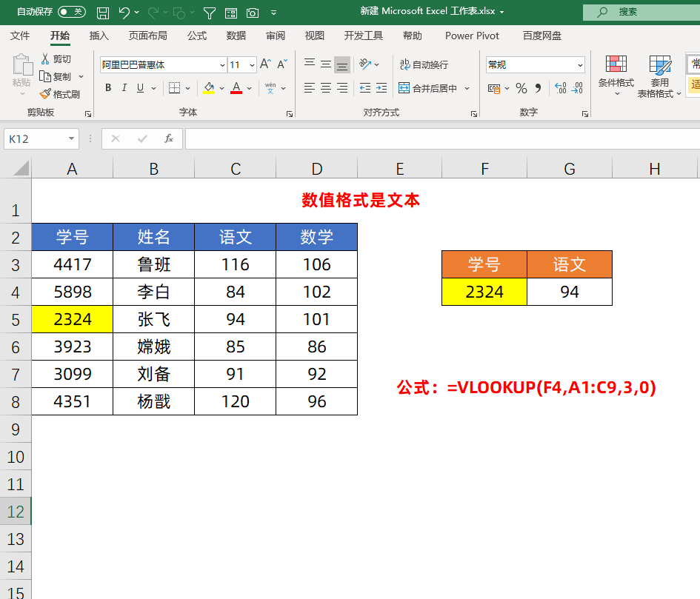The width and height of the screenshot is (700, 599).
Task: Click the Save icon in title bar
Action: [x=103, y=13]
